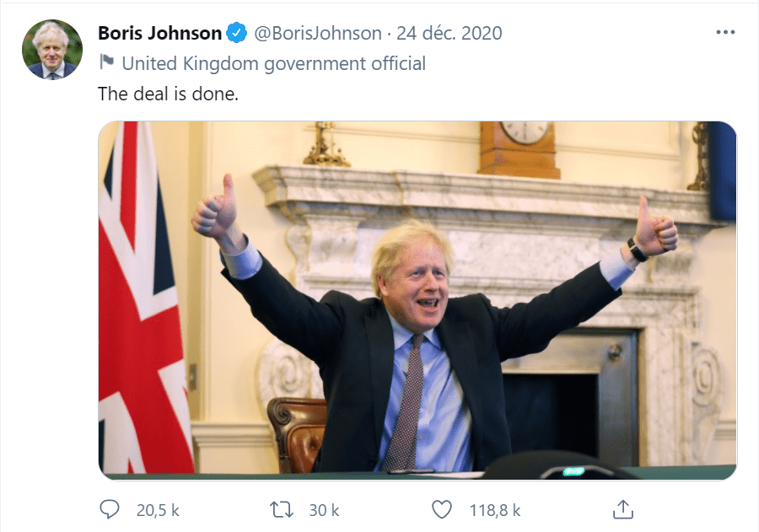This screenshot has height=532, width=759.
Task: Open the round profile avatar
Action: (x=52, y=50)
